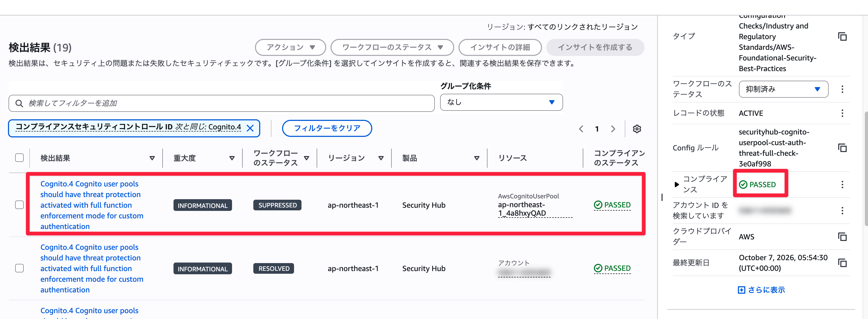This screenshot has height=319, width=868.
Task: Click the details panel scrollbar
Action: click(866, 169)
